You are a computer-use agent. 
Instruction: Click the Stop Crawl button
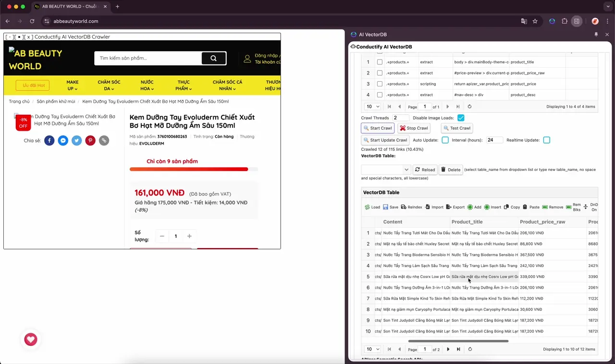coord(414,128)
